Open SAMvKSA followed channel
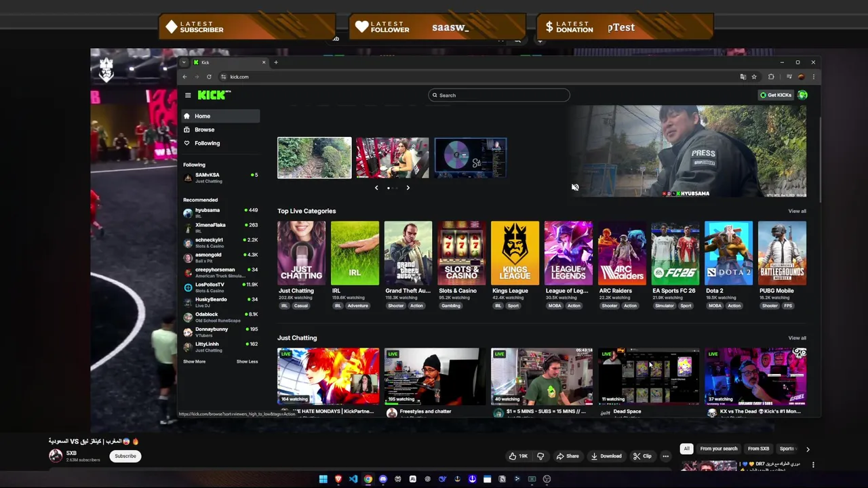Screen dimensions: 868x488 pyautogui.click(x=220, y=178)
